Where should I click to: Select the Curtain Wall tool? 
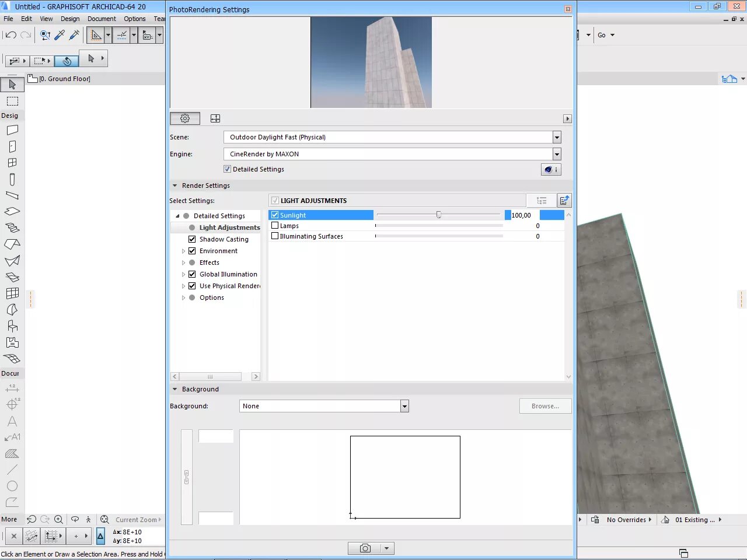click(12, 293)
